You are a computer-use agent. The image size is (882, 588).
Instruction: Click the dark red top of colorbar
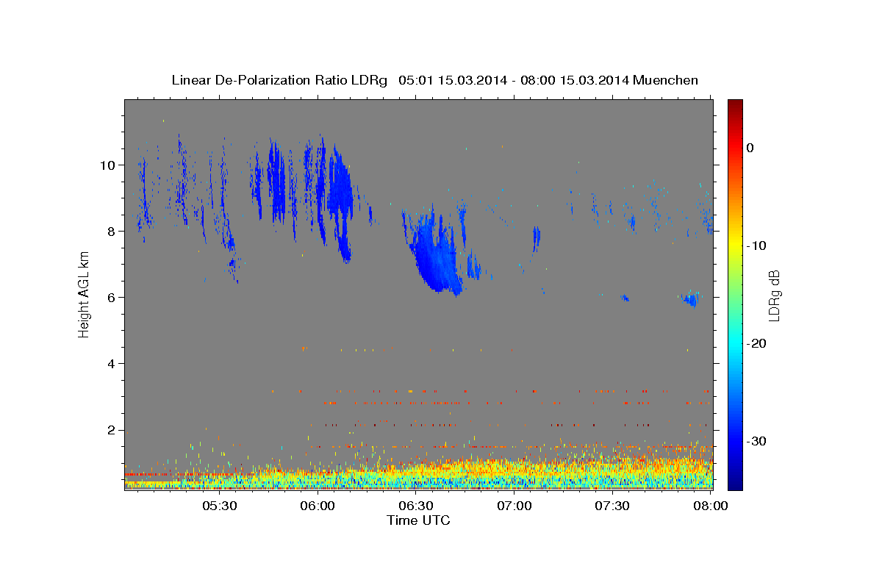[x=735, y=107]
